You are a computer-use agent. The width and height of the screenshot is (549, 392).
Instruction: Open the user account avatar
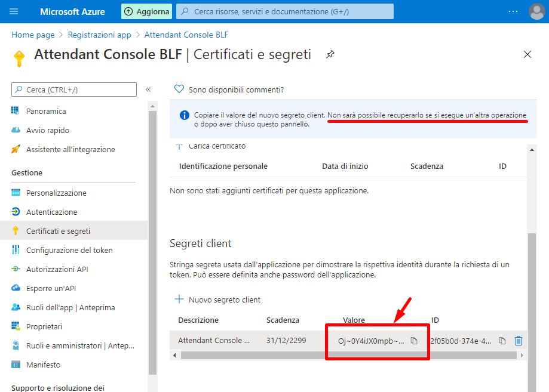point(536,11)
